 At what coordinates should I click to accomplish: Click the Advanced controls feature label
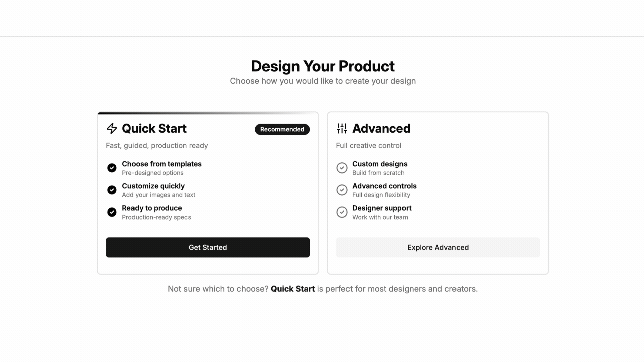[x=384, y=186]
